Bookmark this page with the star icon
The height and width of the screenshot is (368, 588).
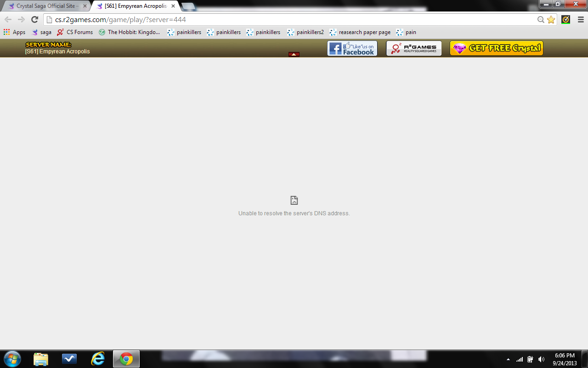[x=551, y=20]
